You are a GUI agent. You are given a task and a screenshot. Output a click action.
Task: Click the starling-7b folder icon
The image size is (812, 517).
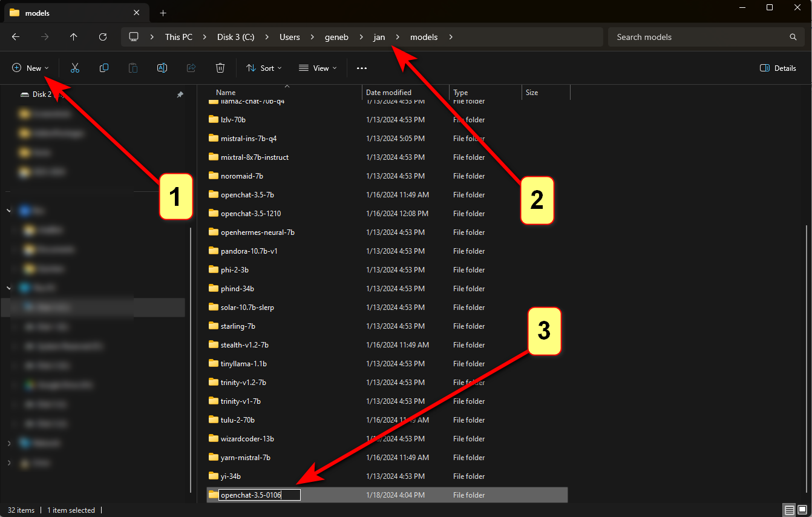click(x=213, y=326)
